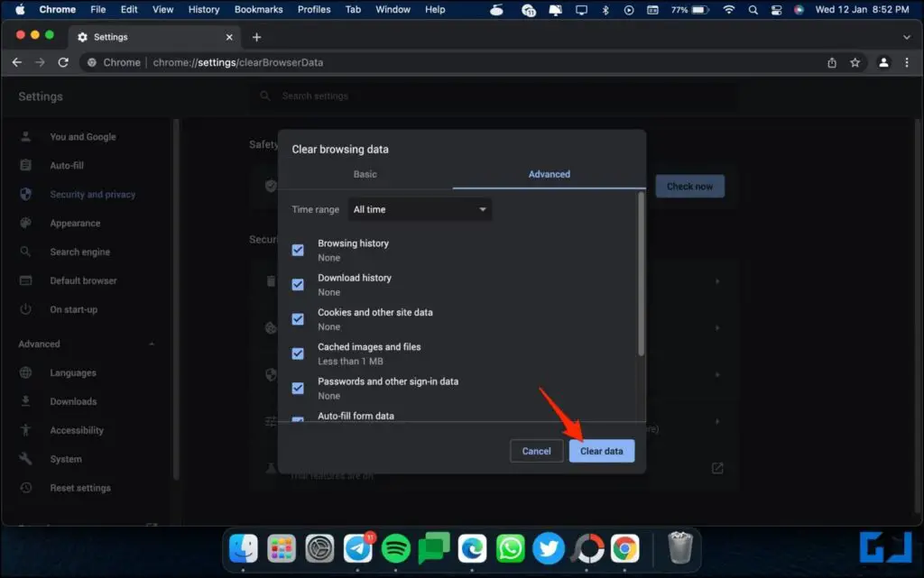Open the History menu
Image resolution: width=924 pixels, height=578 pixels.
point(204,9)
